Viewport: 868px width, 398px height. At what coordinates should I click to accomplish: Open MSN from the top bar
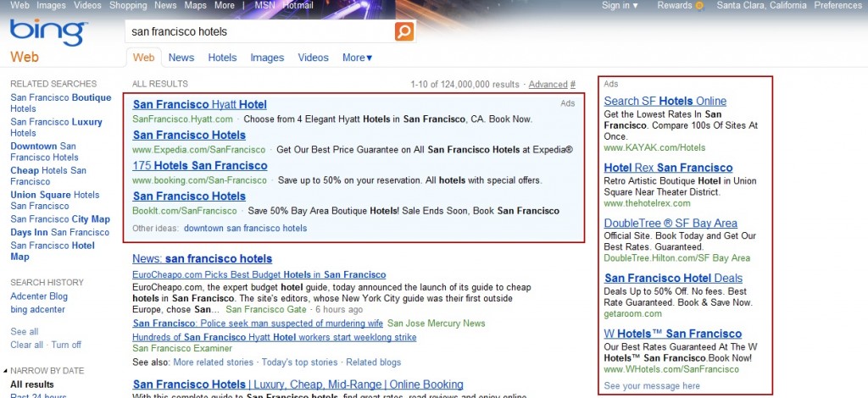[264, 6]
